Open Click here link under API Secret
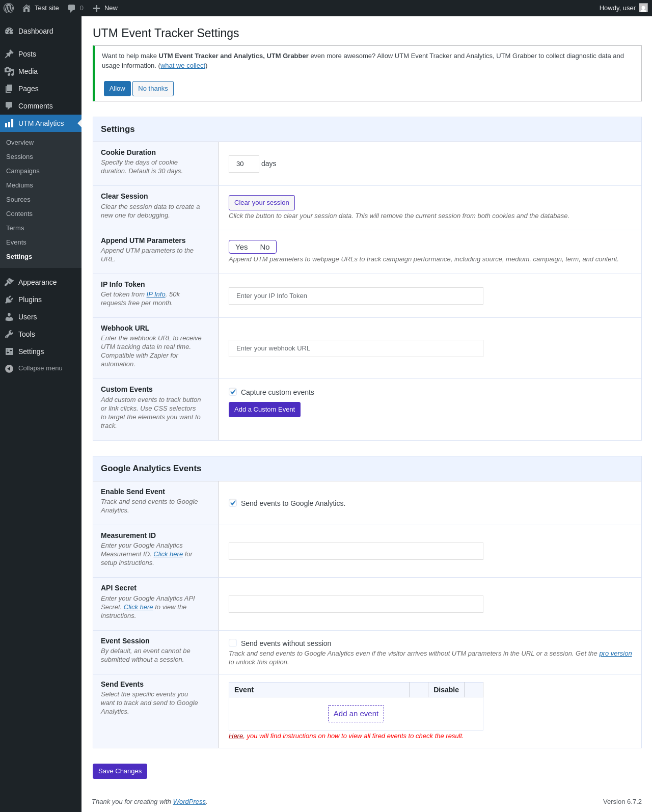652x812 pixels. pyautogui.click(x=139, y=607)
